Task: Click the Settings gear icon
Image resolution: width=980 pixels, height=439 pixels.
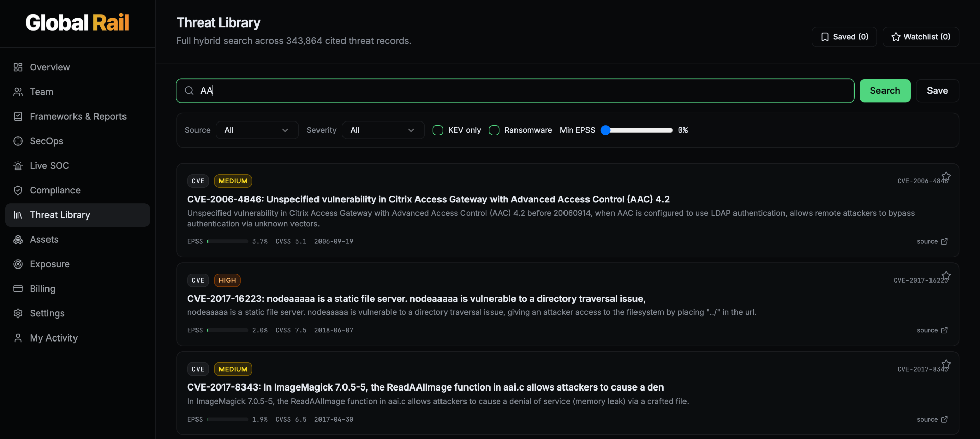Action: click(18, 313)
